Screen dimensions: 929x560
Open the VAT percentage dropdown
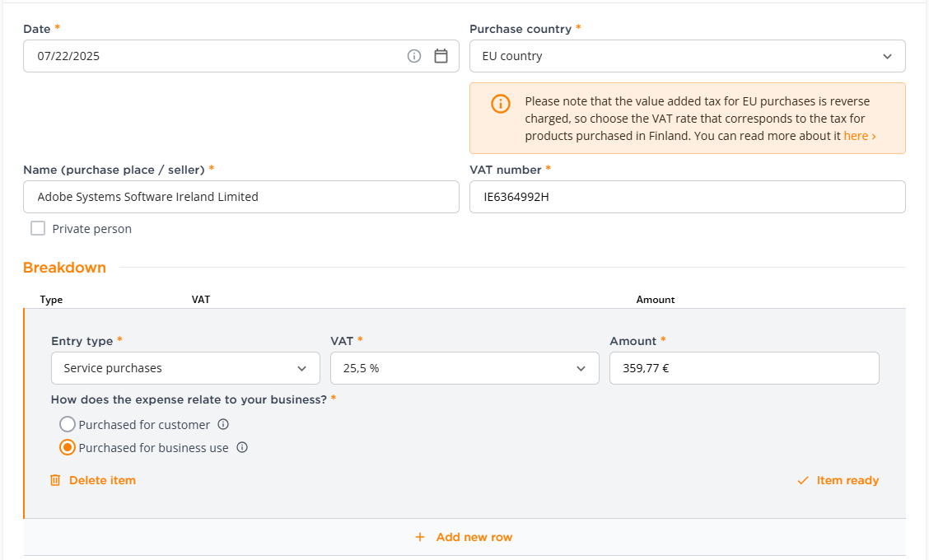point(464,368)
